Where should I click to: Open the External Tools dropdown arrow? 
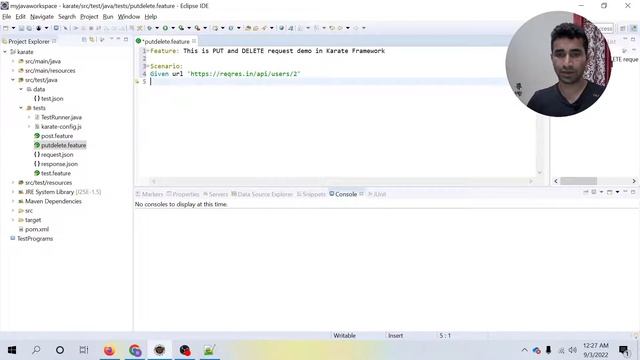coord(205,28)
